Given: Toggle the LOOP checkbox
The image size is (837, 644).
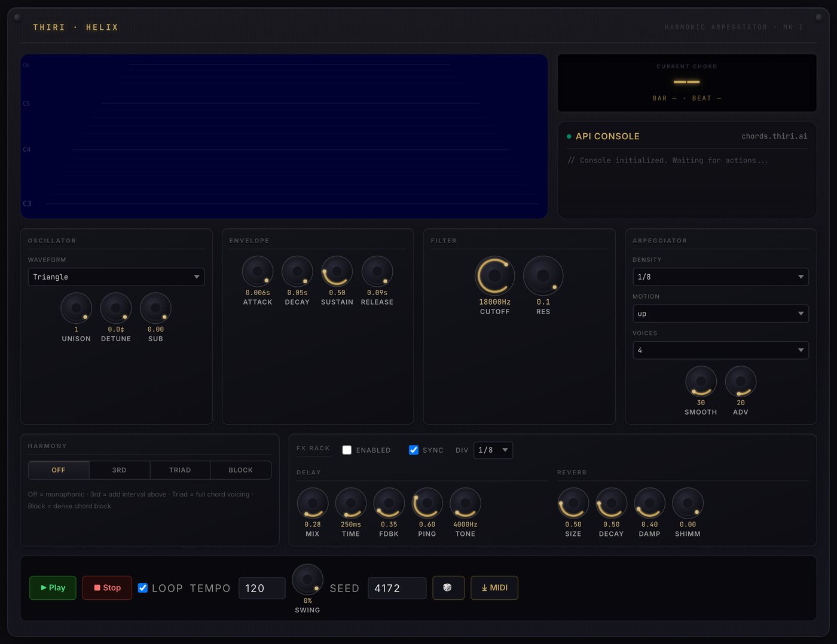Looking at the screenshot, I should point(143,588).
